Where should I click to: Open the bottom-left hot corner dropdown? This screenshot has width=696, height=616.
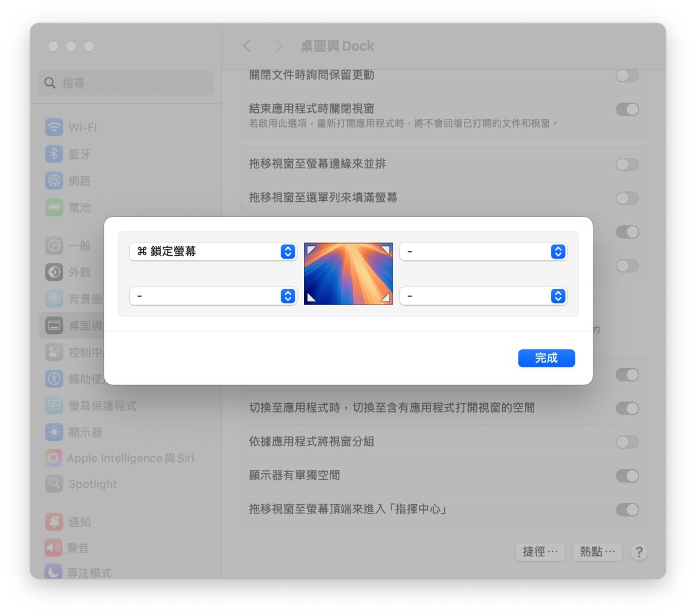(213, 296)
